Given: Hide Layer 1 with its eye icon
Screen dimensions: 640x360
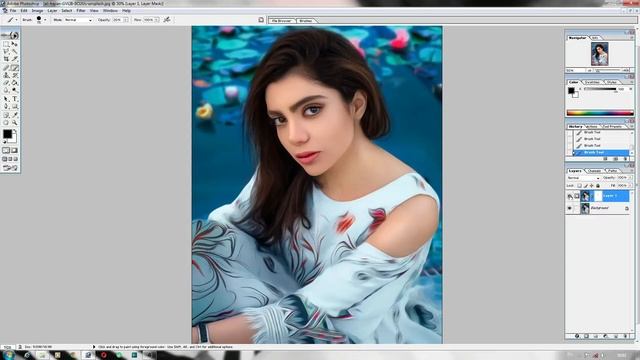Looking at the screenshot, I should 570,196.
